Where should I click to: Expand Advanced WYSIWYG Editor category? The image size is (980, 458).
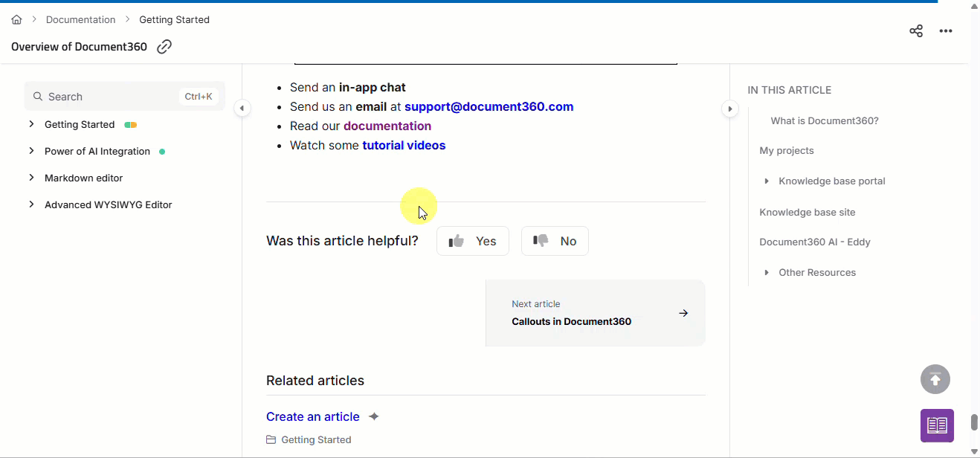point(31,204)
